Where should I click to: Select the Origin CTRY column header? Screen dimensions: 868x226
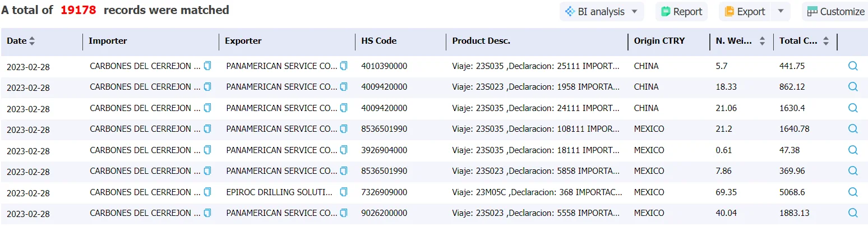pyautogui.click(x=659, y=41)
